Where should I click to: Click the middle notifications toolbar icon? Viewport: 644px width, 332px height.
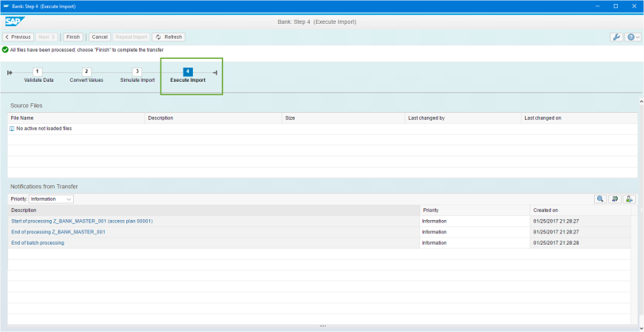[615, 199]
